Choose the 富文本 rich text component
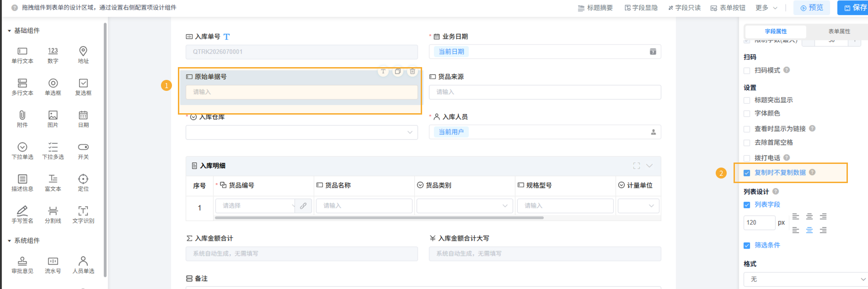Image resolution: width=868 pixels, height=289 pixels. pos(53,183)
